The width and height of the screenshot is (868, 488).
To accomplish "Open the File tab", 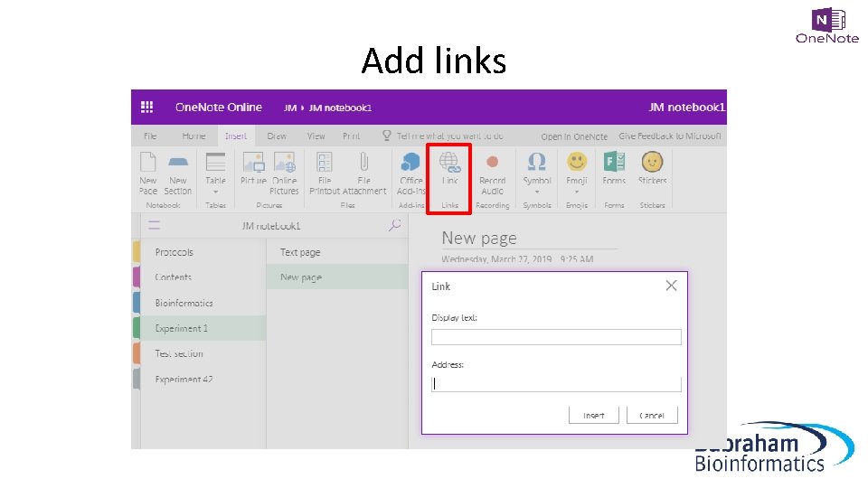I will pyautogui.click(x=150, y=136).
